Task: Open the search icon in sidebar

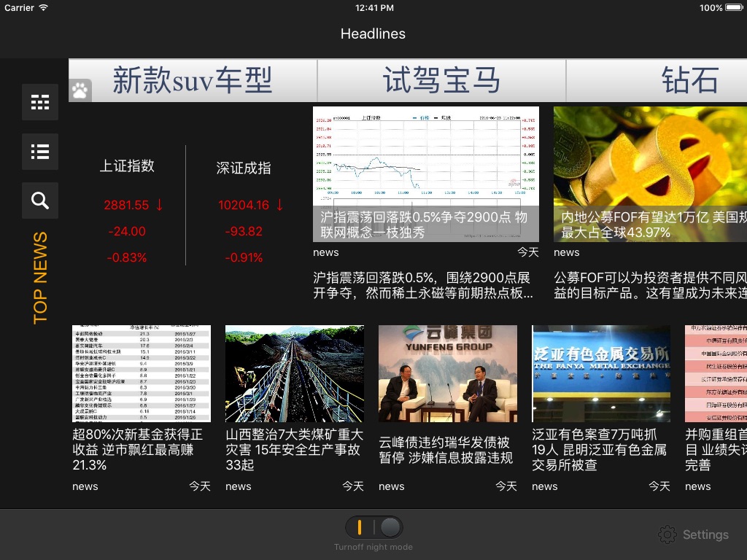Action: [x=40, y=201]
